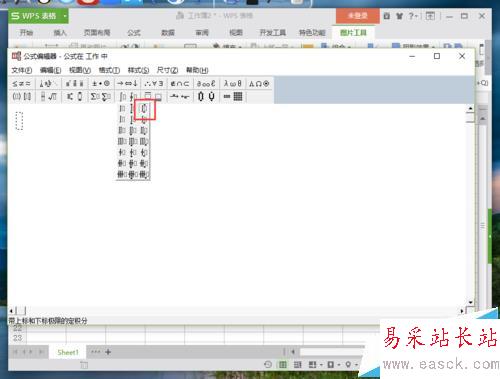This screenshot has width=500, height=379.
Task: Click the orange 未登录 login button
Action: coord(357,16)
